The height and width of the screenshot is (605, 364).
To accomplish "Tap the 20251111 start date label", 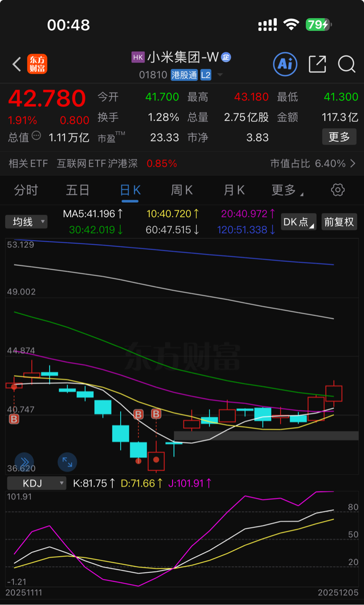I will (24, 593).
